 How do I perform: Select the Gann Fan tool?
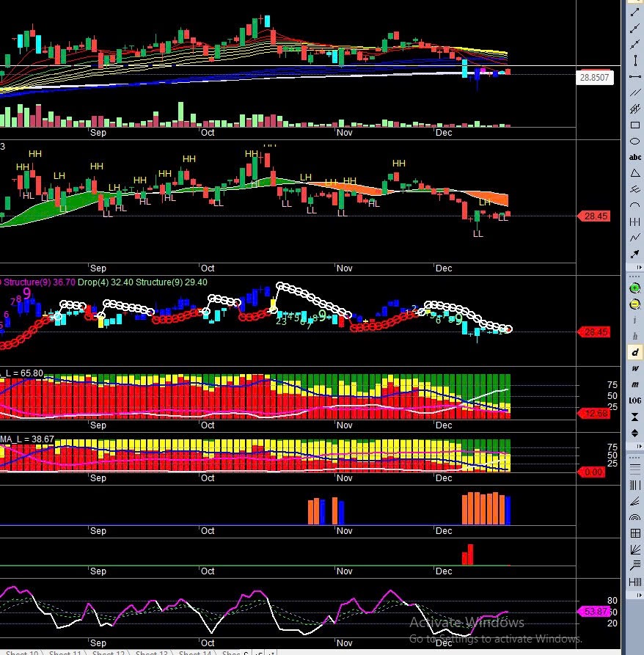click(x=634, y=549)
